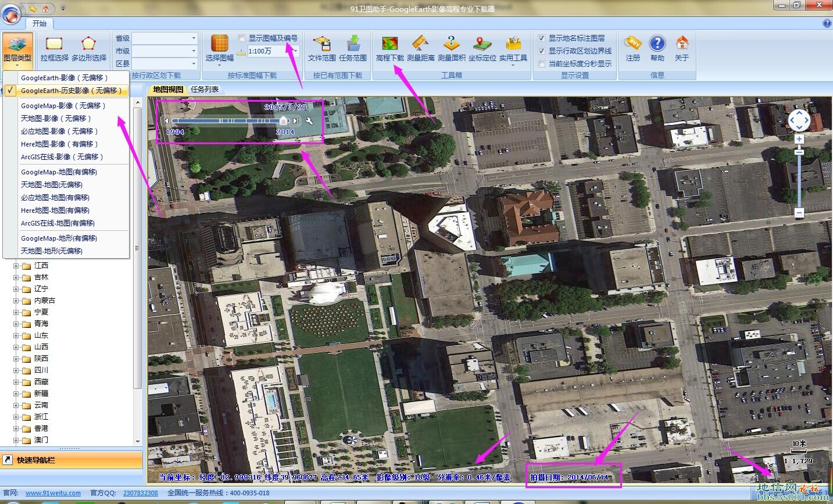
Task: Click the tag icon in quick access toolbar
Action: 33,8
